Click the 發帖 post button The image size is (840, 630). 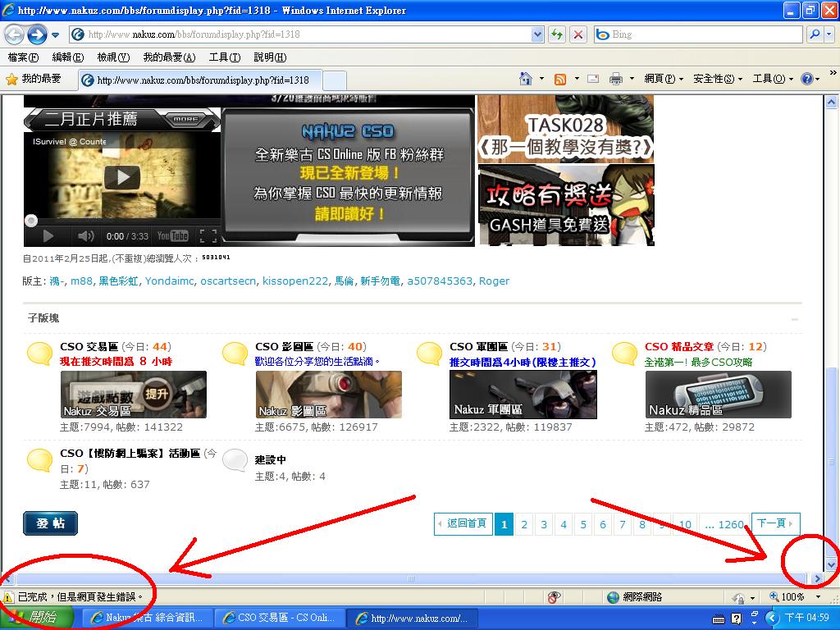(50, 523)
